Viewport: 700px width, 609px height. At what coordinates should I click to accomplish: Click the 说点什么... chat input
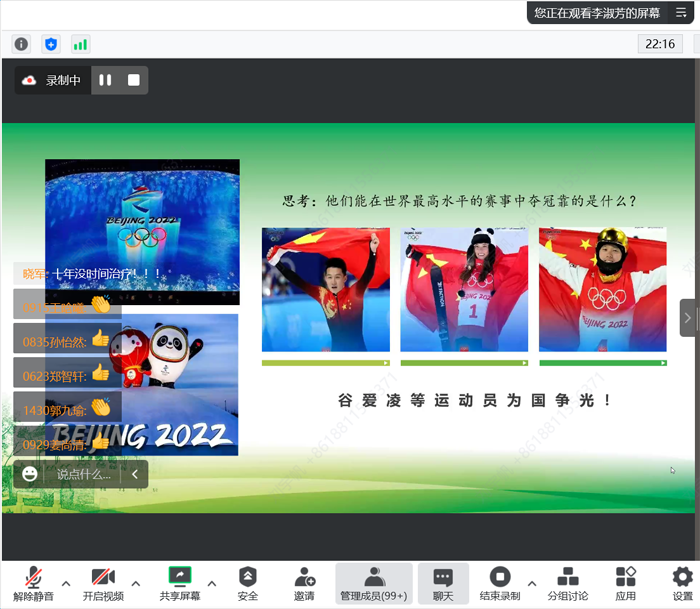coord(83,474)
